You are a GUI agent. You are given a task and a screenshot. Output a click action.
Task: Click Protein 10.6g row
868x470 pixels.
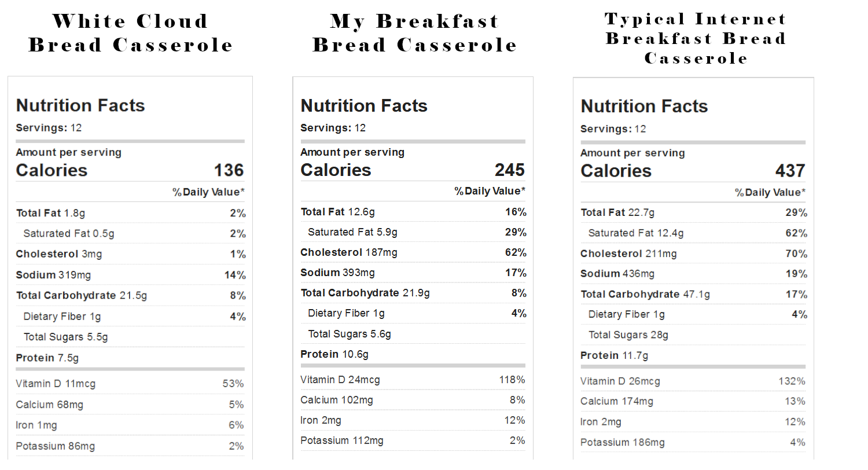[413, 354]
